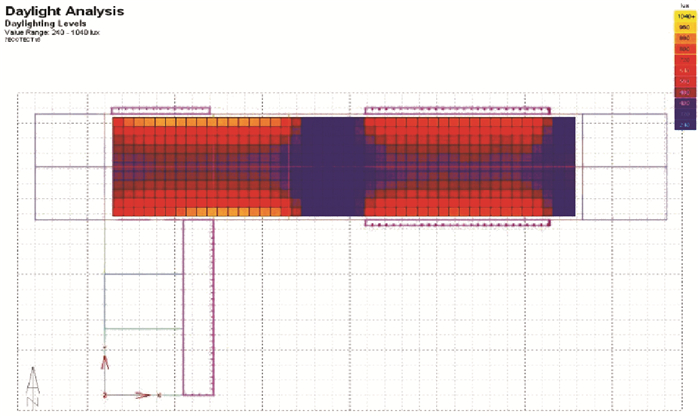Click the north arrow compass symbol
The image size is (700, 418).
point(31,386)
